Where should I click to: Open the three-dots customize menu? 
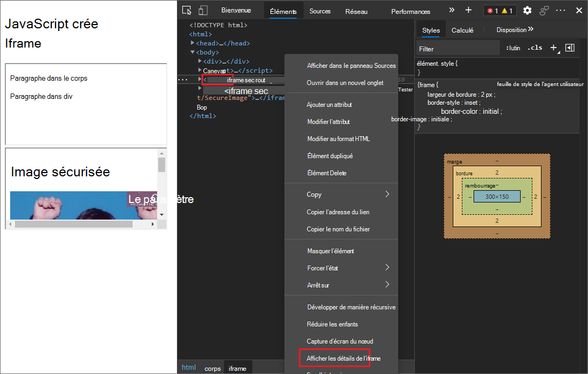click(561, 11)
